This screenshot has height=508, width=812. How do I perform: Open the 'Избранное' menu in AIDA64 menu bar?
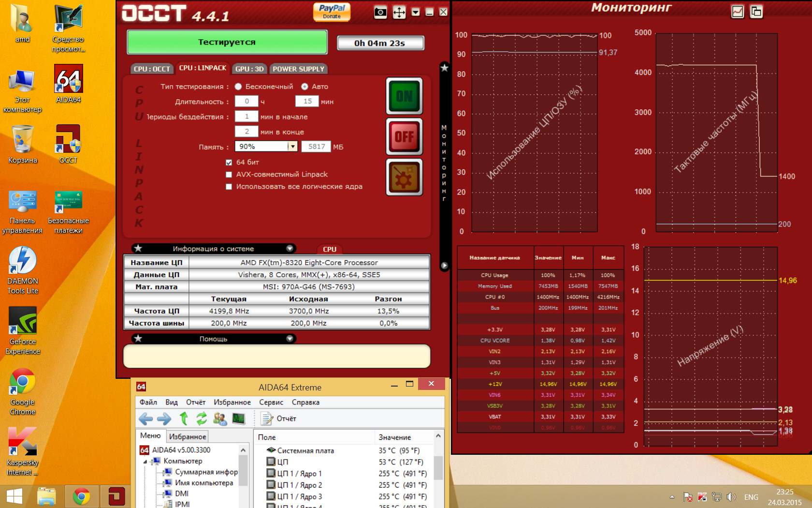click(x=232, y=403)
